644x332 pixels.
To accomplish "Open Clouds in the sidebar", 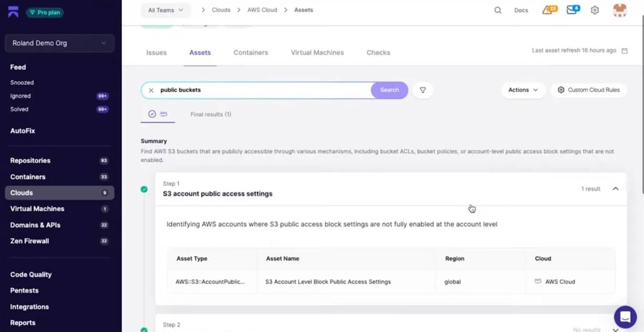I will [59, 193].
